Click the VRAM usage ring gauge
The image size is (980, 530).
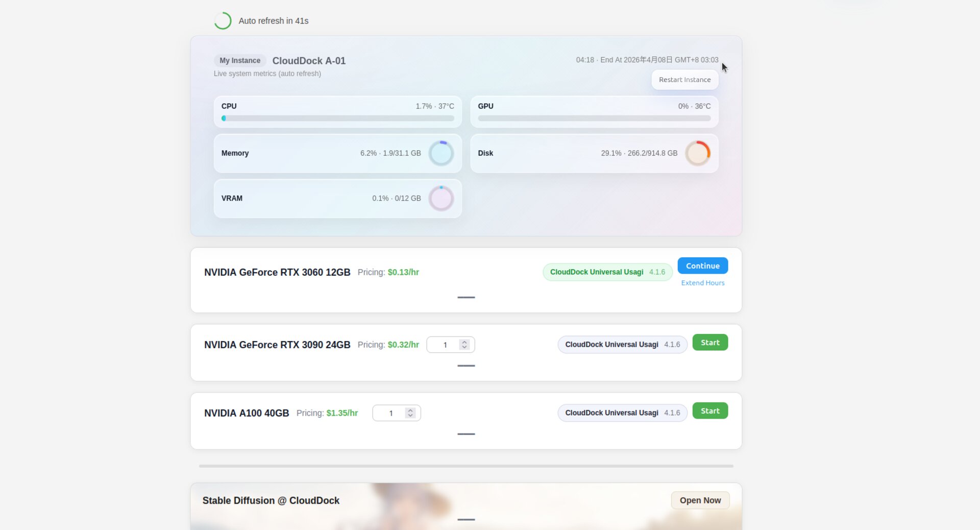(441, 199)
